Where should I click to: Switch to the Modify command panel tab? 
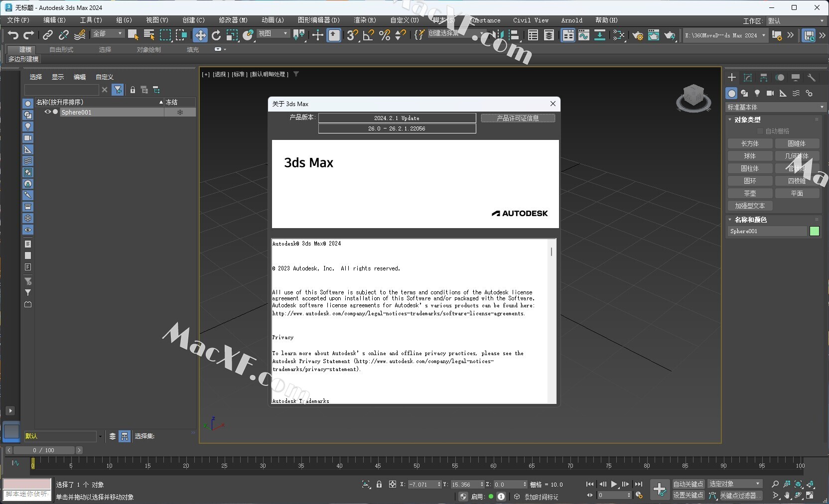[x=748, y=78]
